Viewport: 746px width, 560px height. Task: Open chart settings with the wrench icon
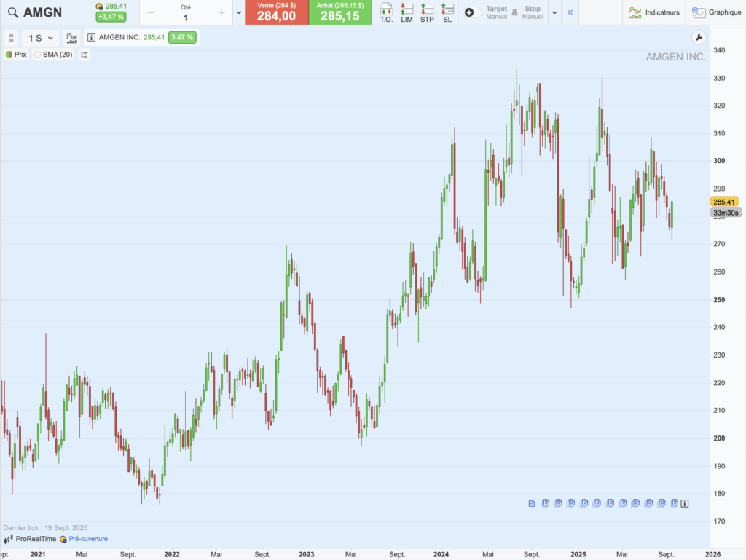[x=698, y=37]
